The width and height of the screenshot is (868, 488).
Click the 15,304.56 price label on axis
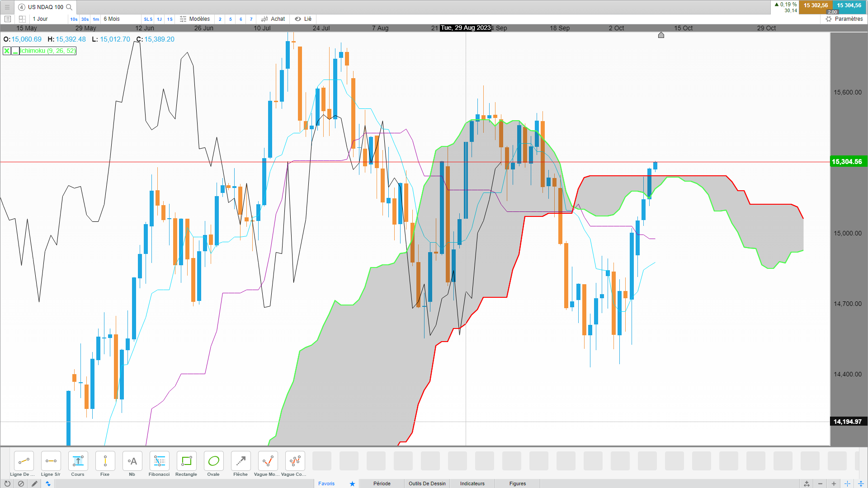[847, 162]
